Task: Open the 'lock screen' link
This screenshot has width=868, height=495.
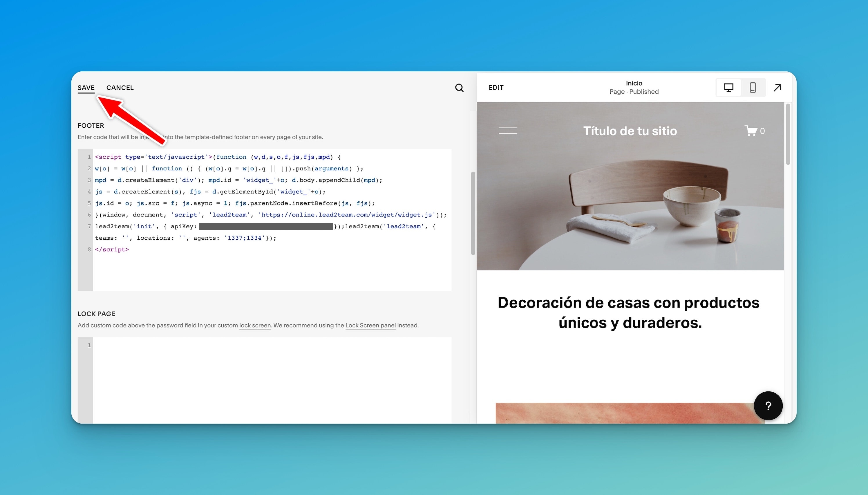Action: point(254,325)
